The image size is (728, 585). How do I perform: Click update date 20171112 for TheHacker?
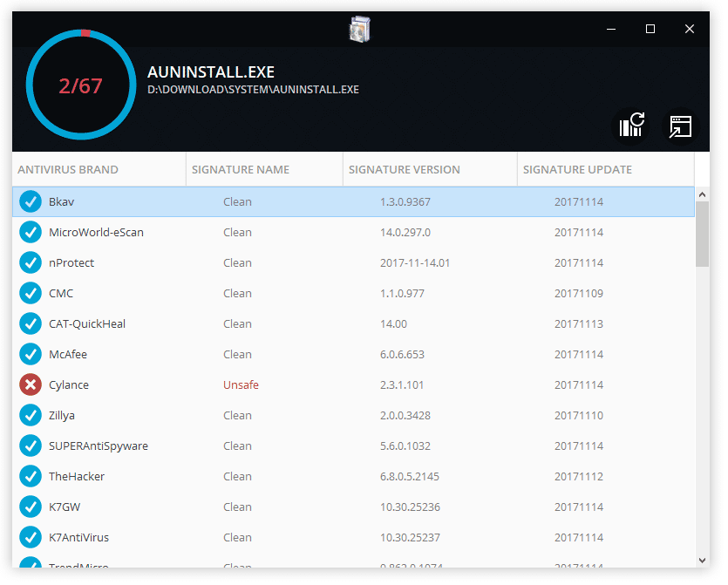(x=579, y=477)
